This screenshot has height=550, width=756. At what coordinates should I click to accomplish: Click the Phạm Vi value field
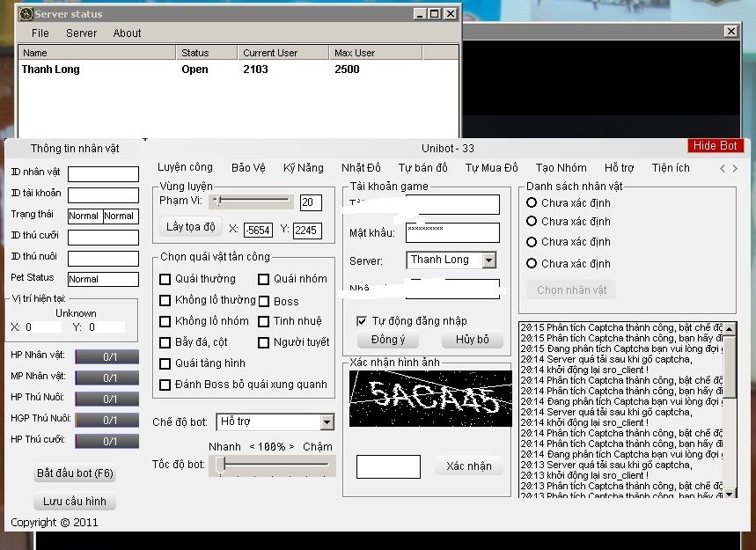[x=311, y=202]
